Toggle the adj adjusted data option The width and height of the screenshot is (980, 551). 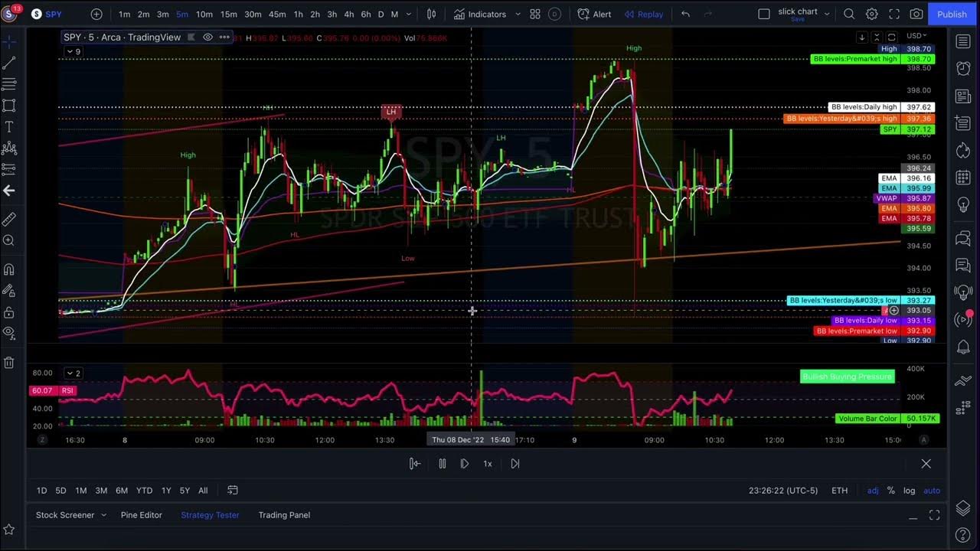873,491
